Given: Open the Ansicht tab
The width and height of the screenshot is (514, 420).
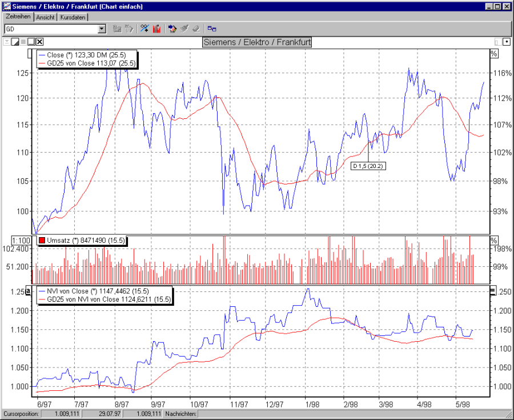Looking at the screenshot, I should click(46, 17).
